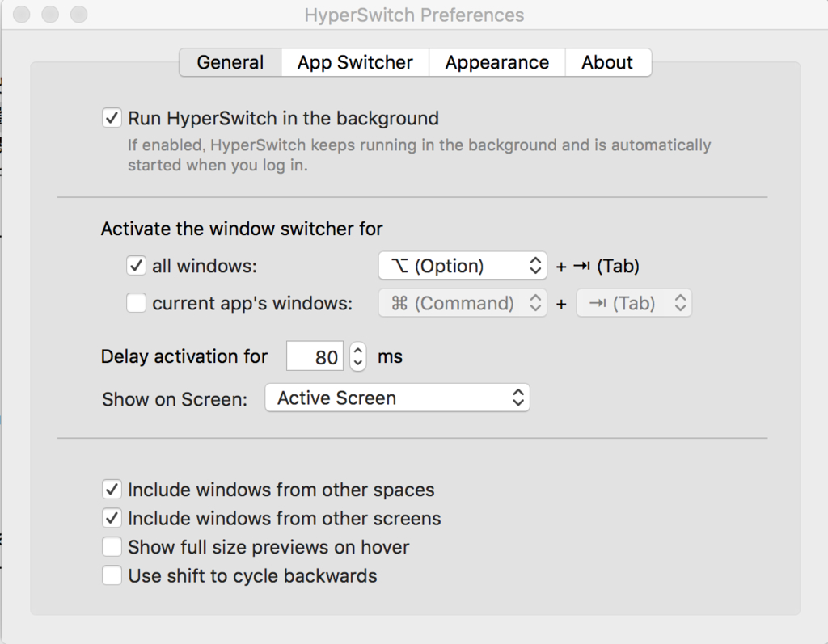Image resolution: width=828 pixels, height=644 pixels.
Task: Open the About tab
Action: (607, 62)
